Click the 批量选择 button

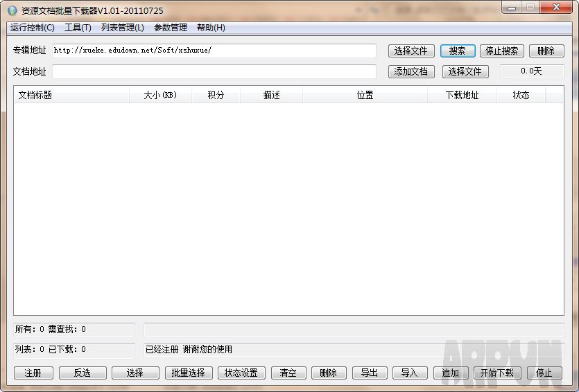point(189,373)
